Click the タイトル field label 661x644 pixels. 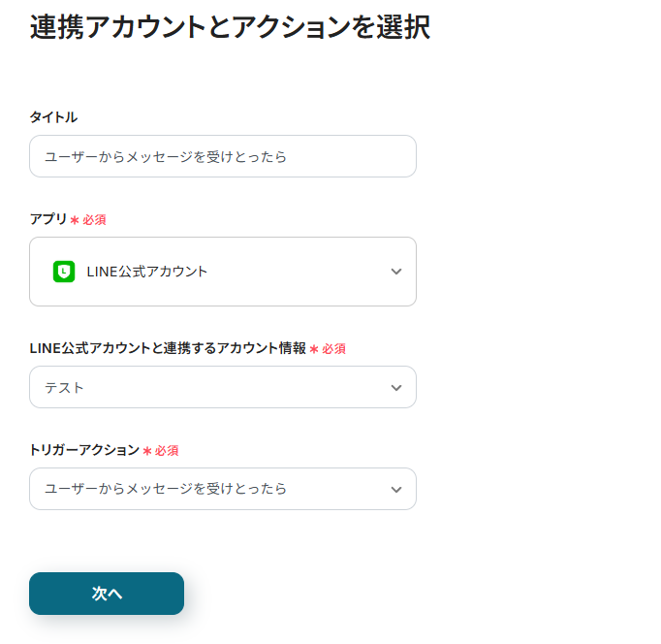(53, 116)
